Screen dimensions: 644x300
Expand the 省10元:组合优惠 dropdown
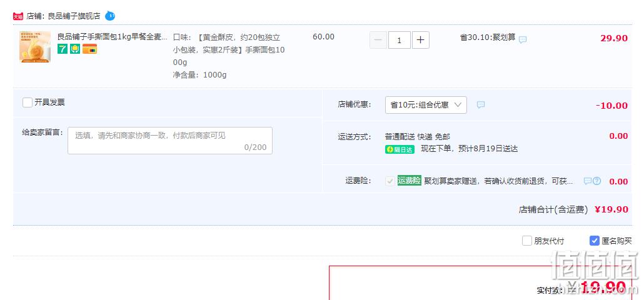point(426,105)
